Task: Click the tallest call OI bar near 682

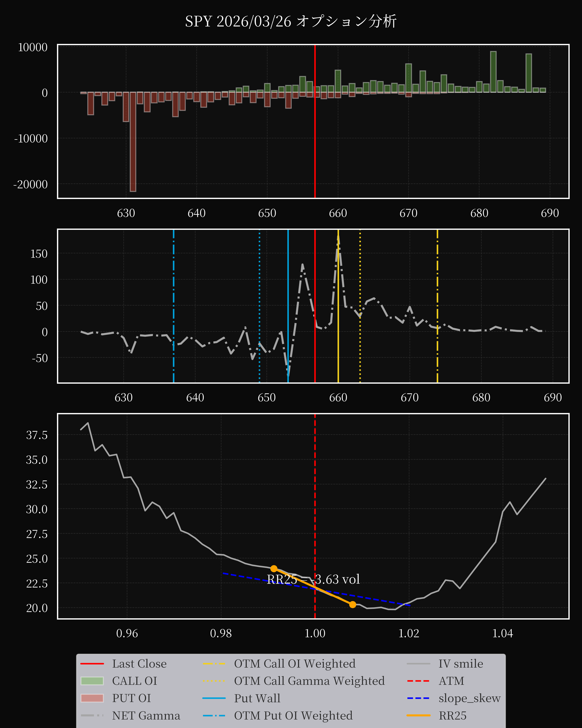Action: point(493,72)
